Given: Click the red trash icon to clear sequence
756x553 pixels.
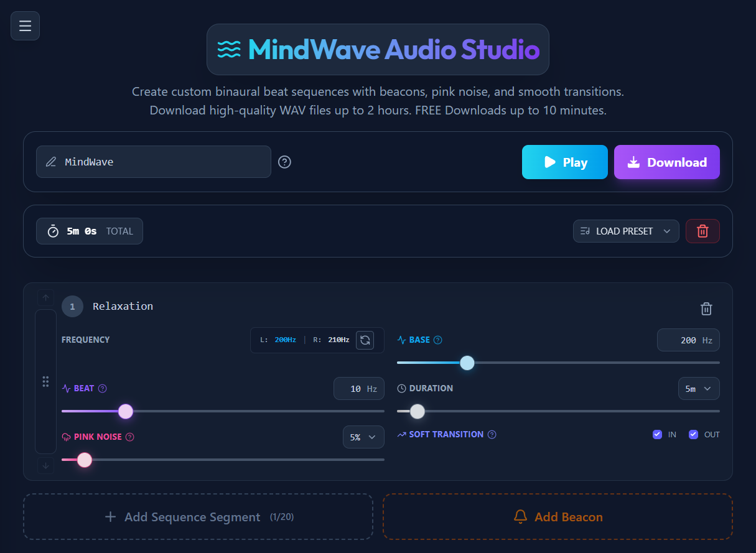Looking at the screenshot, I should coord(702,231).
